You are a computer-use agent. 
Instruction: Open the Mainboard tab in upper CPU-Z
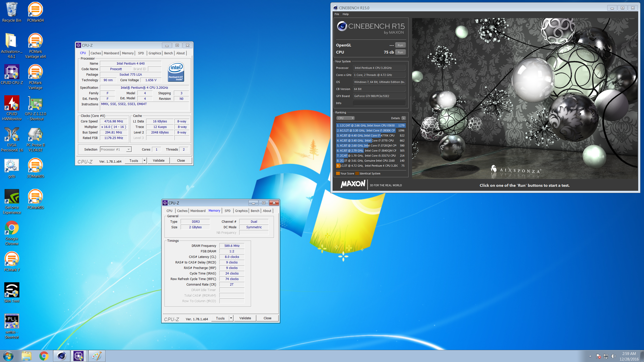tap(111, 53)
